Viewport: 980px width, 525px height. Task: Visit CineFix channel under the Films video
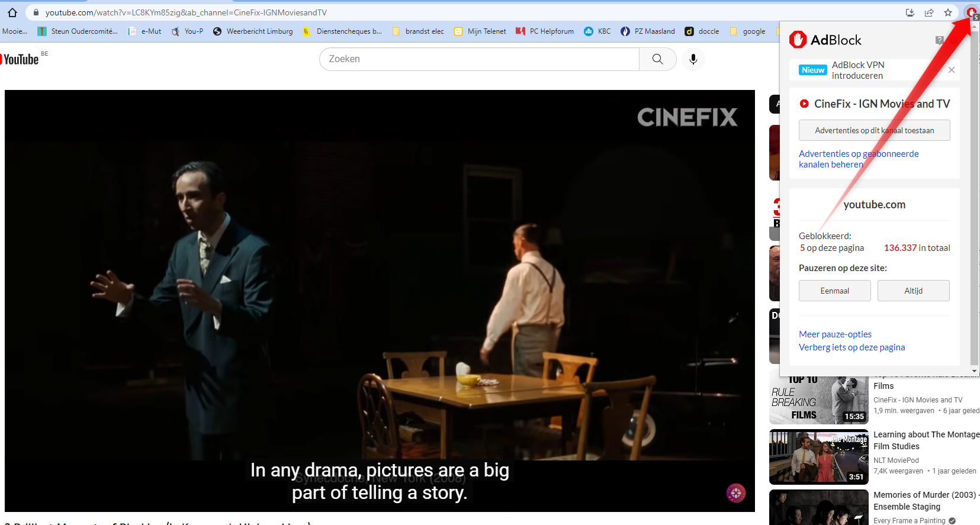pos(918,400)
